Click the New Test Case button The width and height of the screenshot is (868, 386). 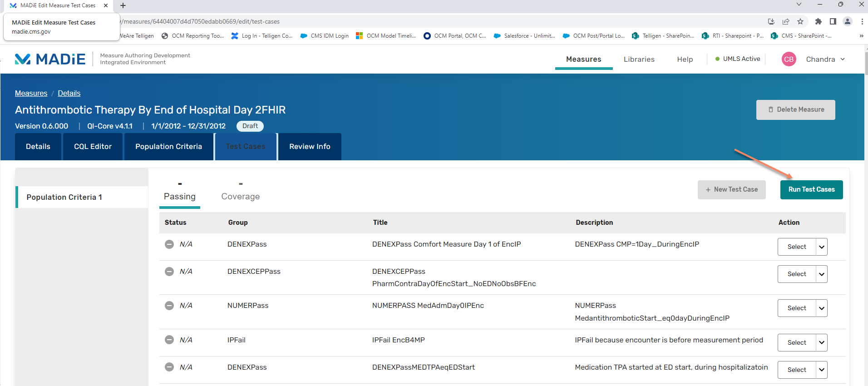(732, 190)
